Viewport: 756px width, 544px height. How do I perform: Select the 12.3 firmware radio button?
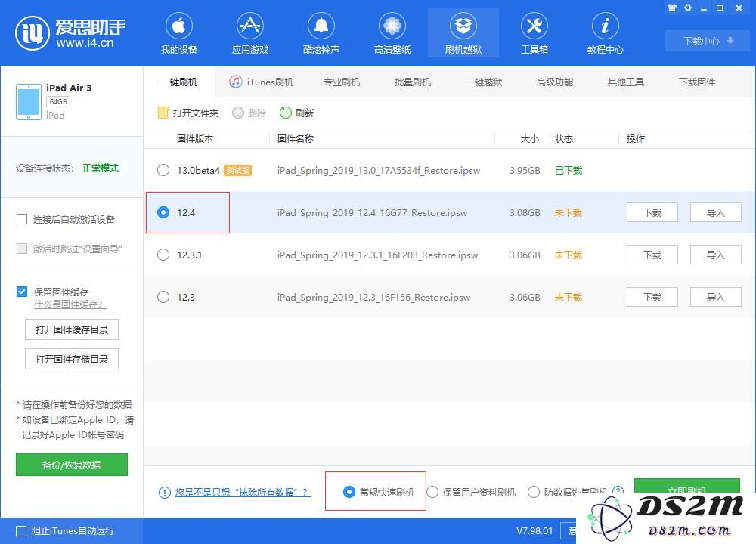tap(163, 297)
